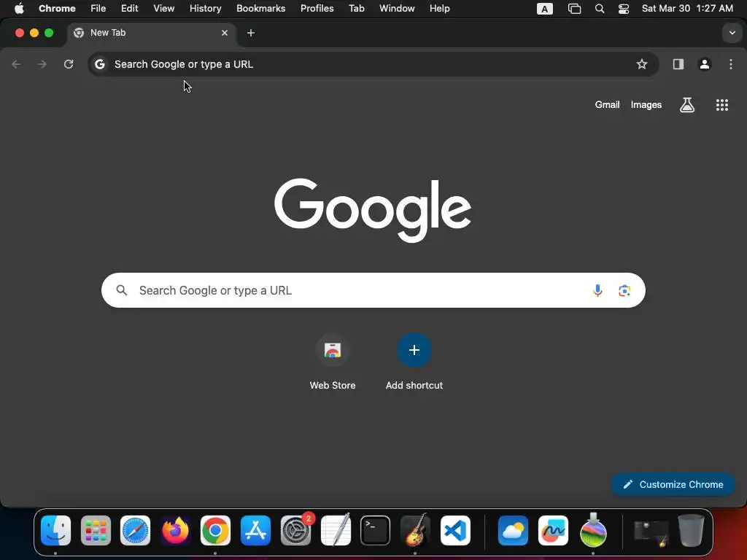
Task: Open the Apple menu
Action: tap(19, 9)
